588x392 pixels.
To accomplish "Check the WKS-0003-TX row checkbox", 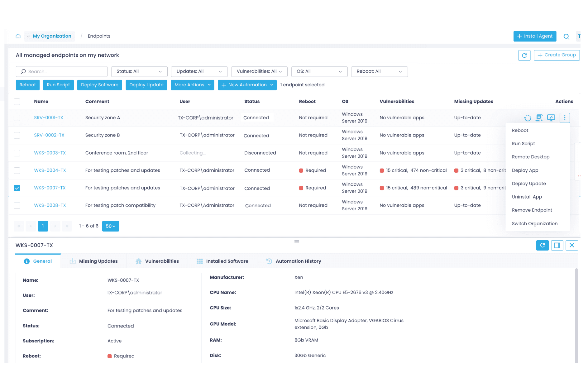I will coord(17,153).
